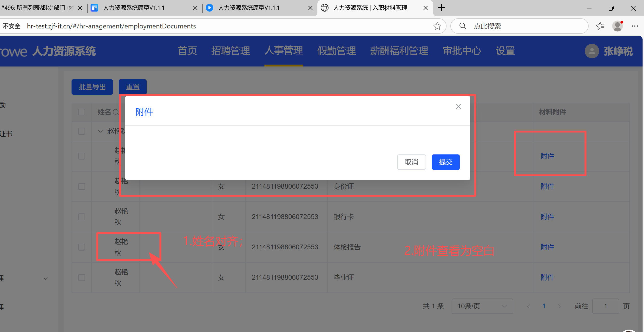Open the browser favorites list icon
Image resolution: width=644 pixels, height=332 pixels.
600,26
